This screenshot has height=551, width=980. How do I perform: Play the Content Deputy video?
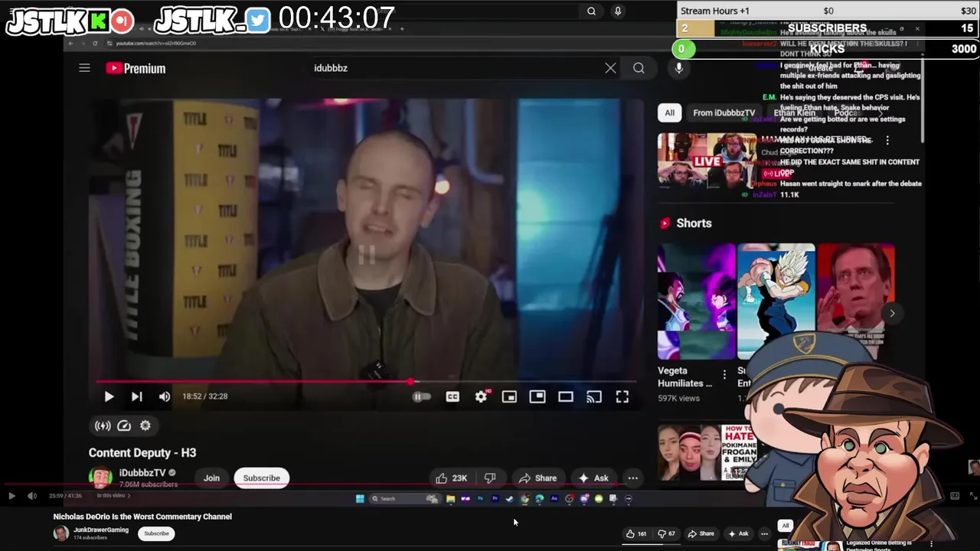[x=109, y=396]
